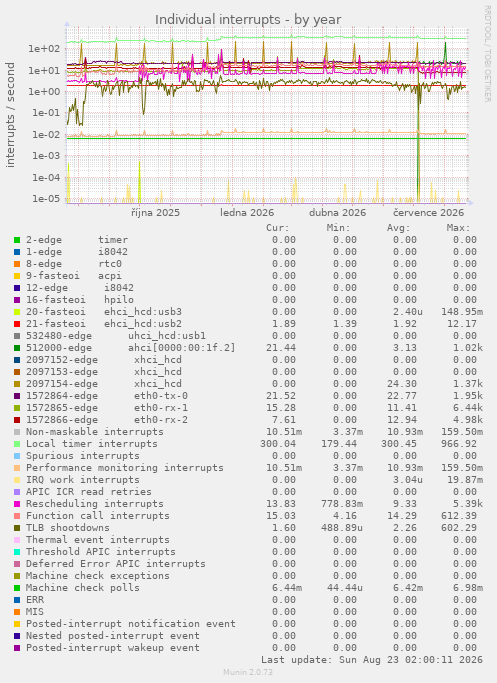Click the green ahci[0000:00:1f.2] legend swatch

point(17,348)
